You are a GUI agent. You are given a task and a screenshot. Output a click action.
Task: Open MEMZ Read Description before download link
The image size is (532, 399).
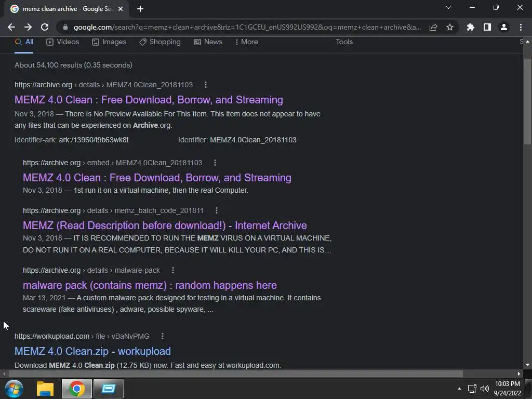click(165, 225)
